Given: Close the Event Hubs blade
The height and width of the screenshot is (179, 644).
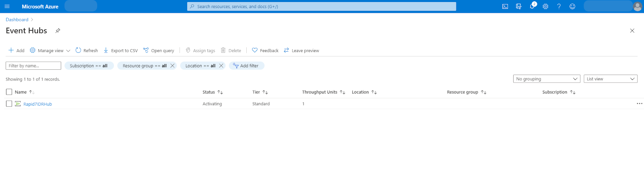Looking at the screenshot, I should point(632,31).
